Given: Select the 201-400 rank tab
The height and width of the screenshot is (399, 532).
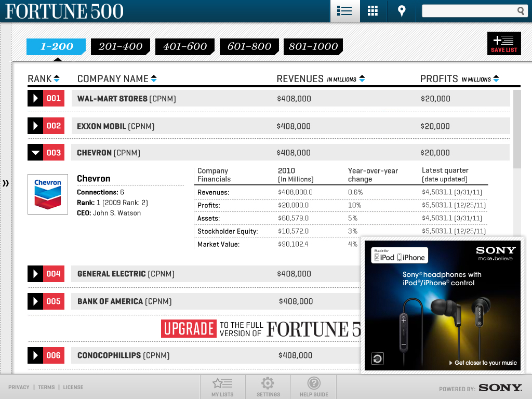Looking at the screenshot, I should [121, 46].
